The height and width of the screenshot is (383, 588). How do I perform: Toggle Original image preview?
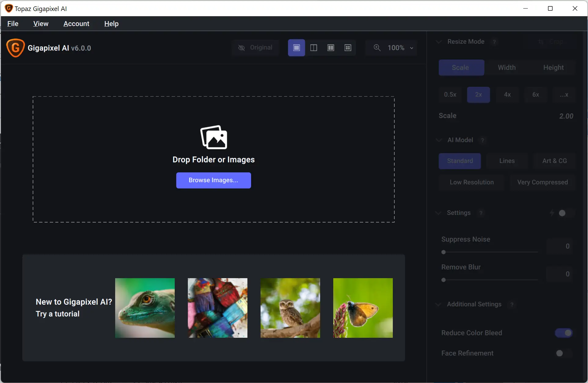(255, 48)
